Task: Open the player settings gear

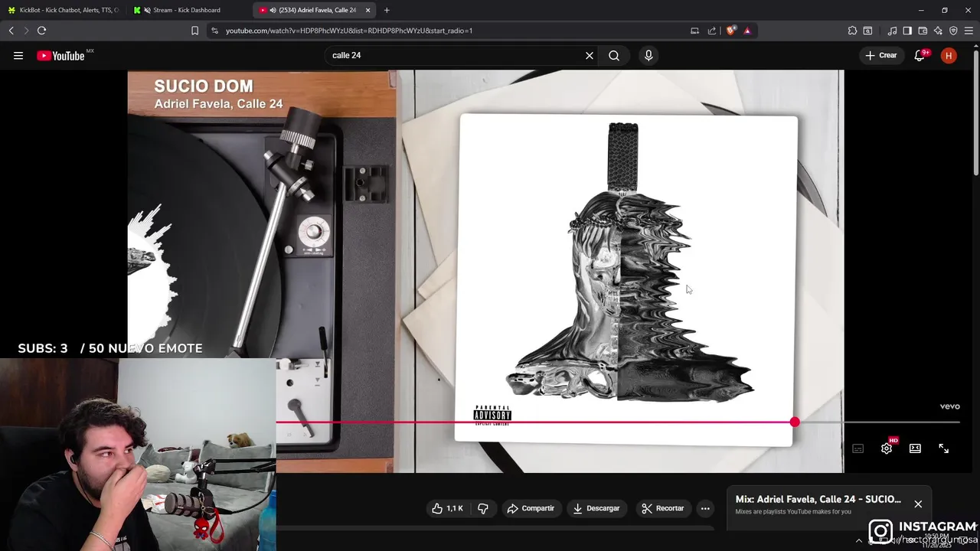Action: [x=887, y=448]
